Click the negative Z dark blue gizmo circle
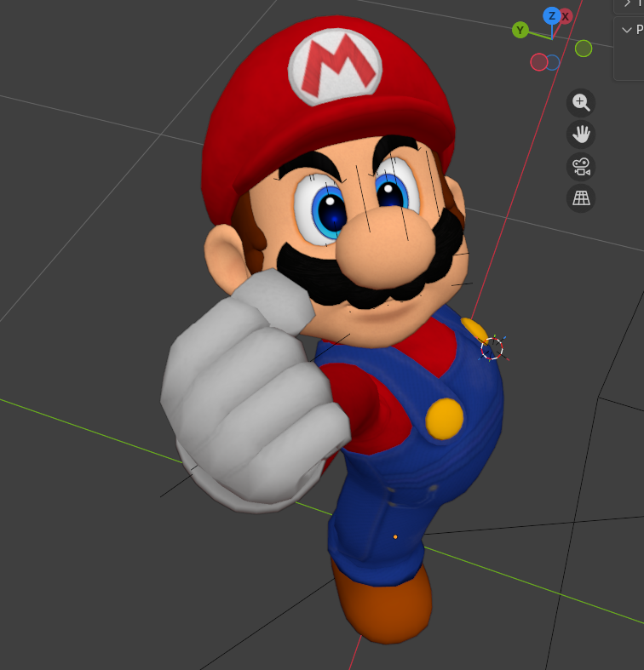Viewport: 644px width, 670px height. pos(554,62)
